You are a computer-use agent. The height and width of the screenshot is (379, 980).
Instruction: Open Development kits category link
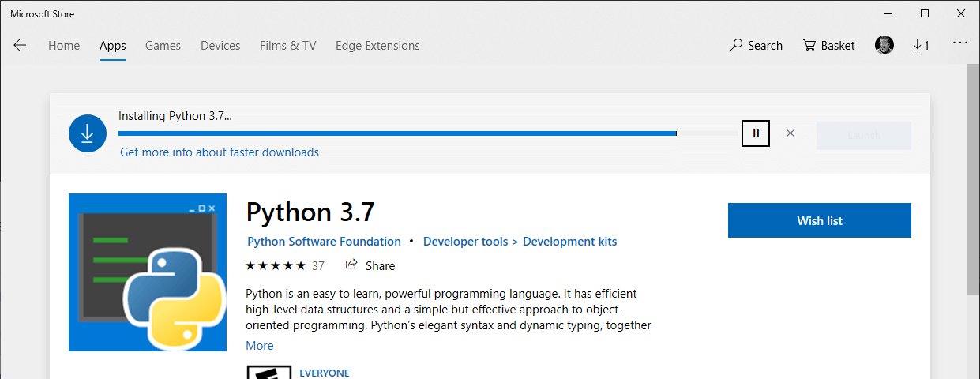point(570,242)
